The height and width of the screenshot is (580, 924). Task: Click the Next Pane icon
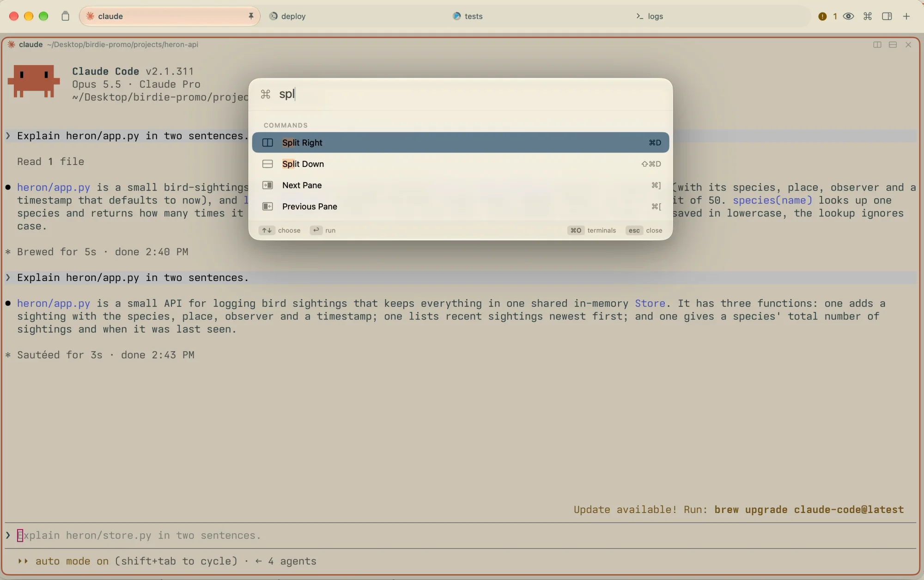(267, 185)
